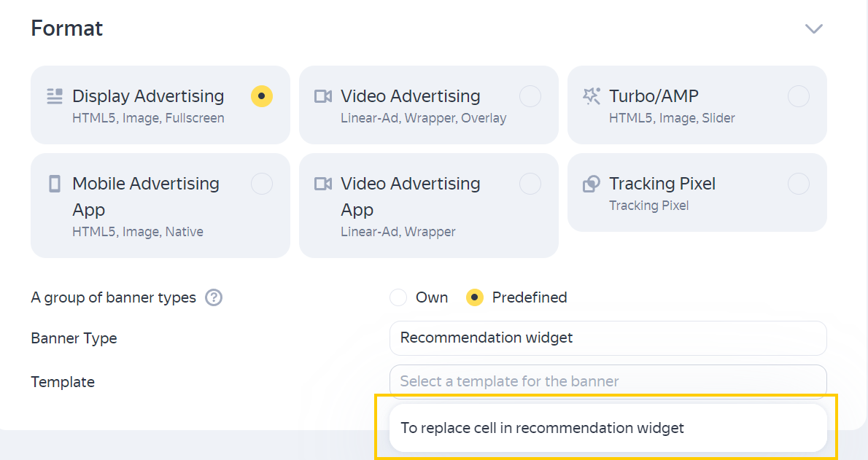Screen dimensions: 868x460
Task: Click the Mobile Advertising App phone icon
Action: [x=55, y=184]
